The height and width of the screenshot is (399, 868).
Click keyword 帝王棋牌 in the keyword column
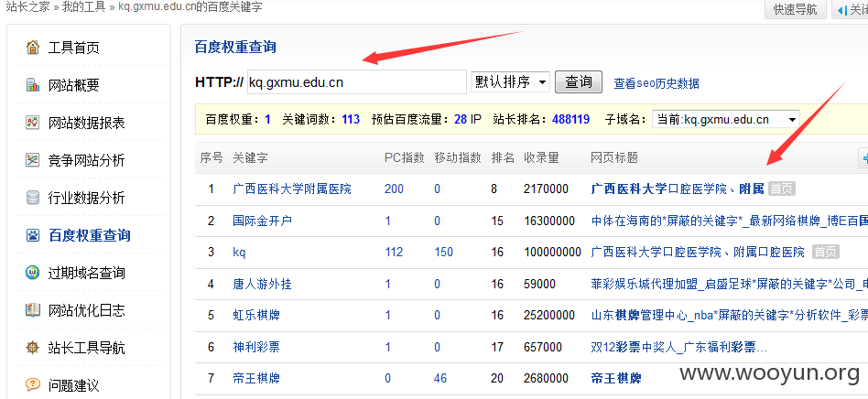256,379
